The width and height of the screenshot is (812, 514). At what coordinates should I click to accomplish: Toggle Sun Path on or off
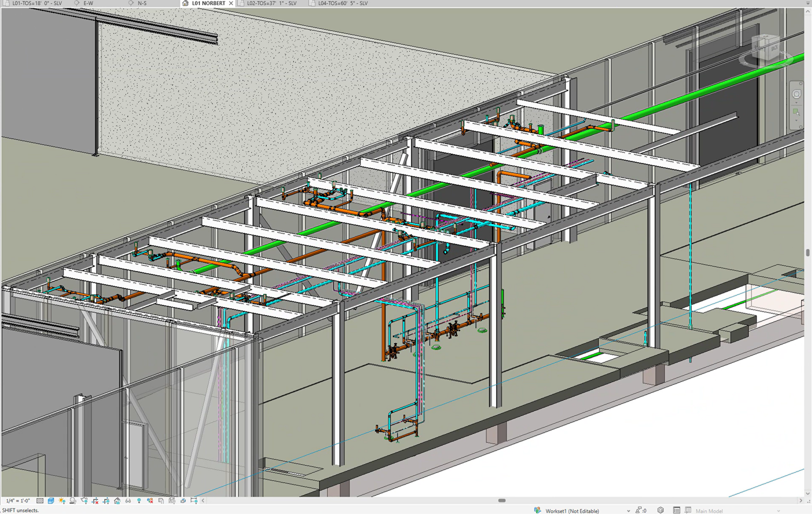tap(62, 500)
